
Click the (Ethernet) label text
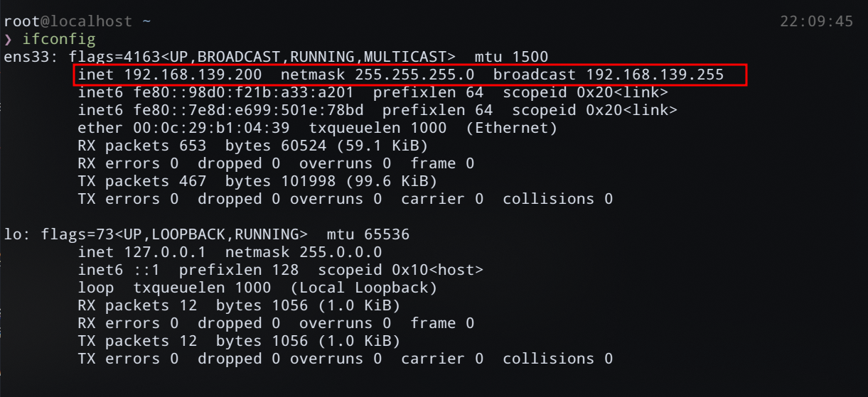[x=512, y=128]
